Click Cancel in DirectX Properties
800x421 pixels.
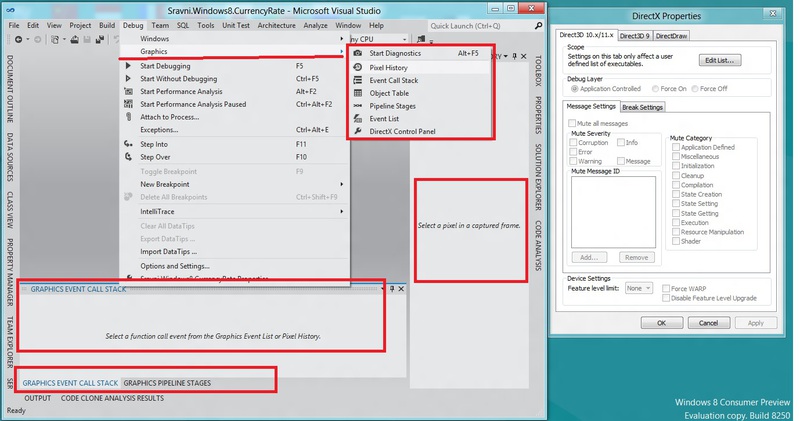pos(708,323)
